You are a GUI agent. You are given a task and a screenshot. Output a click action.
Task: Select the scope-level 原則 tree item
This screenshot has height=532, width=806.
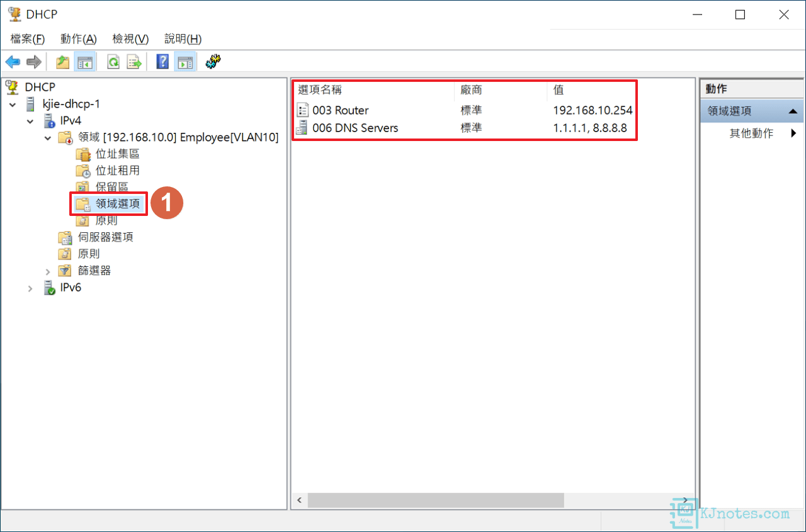tap(106, 221)
